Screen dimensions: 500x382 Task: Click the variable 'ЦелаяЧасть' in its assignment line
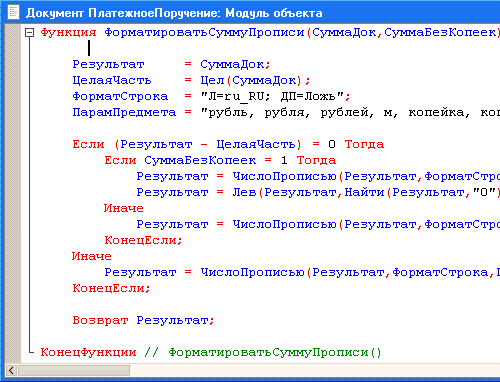click(x=112, y=80)
